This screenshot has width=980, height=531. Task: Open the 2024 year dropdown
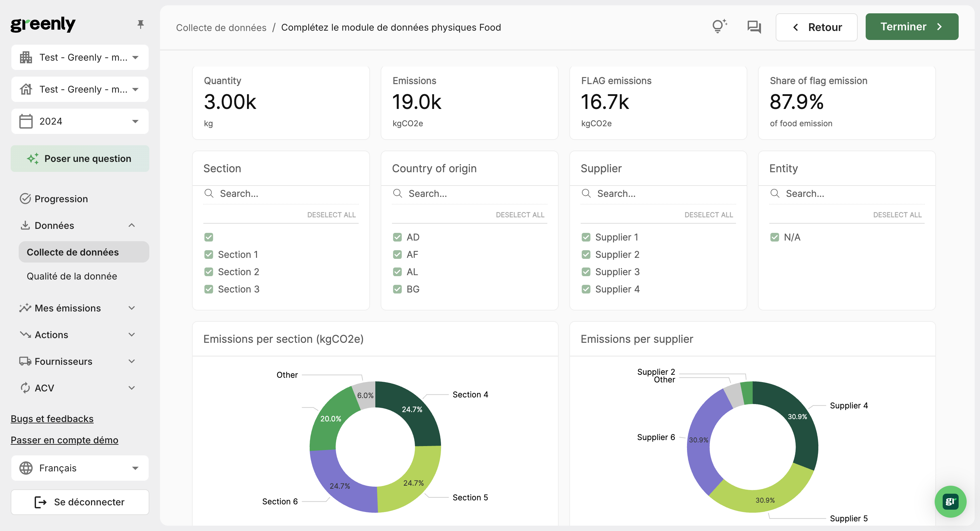(x=80, y=121)
